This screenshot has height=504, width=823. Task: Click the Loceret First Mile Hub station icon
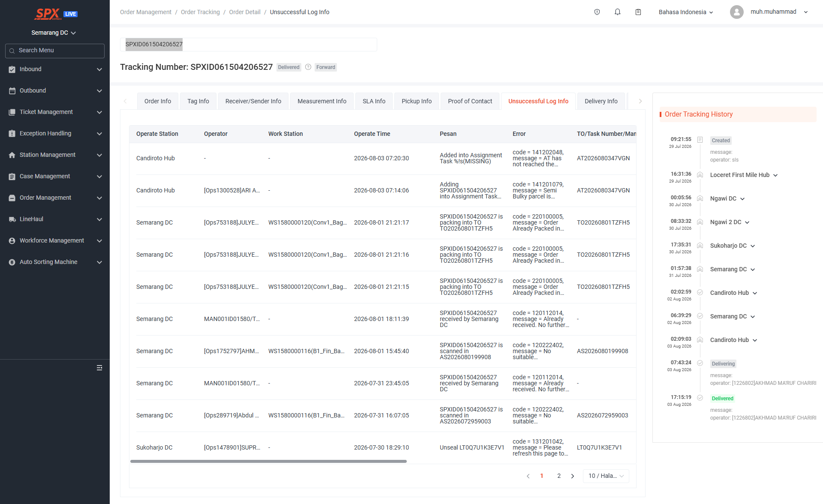700,174
